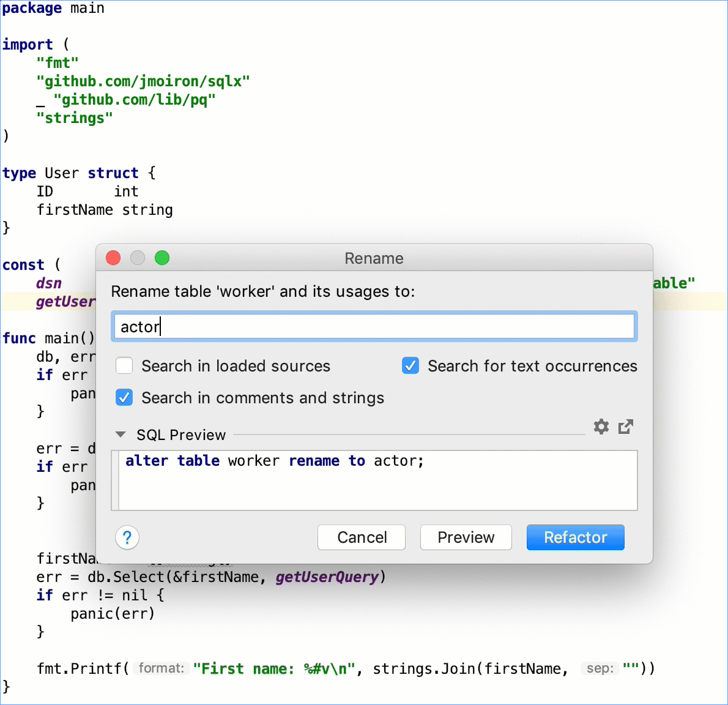Click the format: parameter hint

click(162, 668)
